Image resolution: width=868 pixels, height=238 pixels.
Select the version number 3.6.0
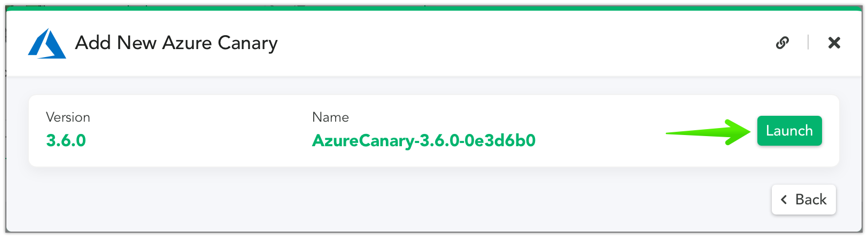[66, 140]
